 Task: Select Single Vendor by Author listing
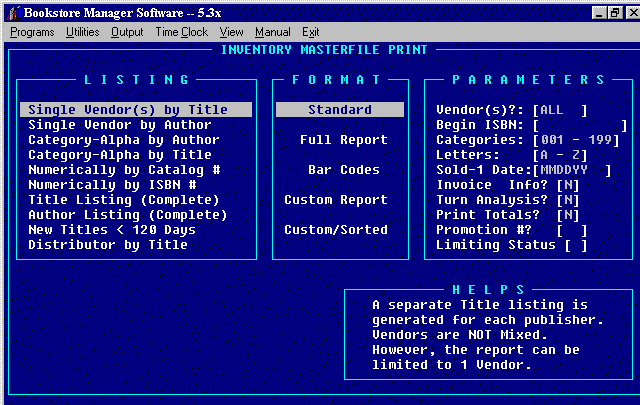[x=120, y=125]
